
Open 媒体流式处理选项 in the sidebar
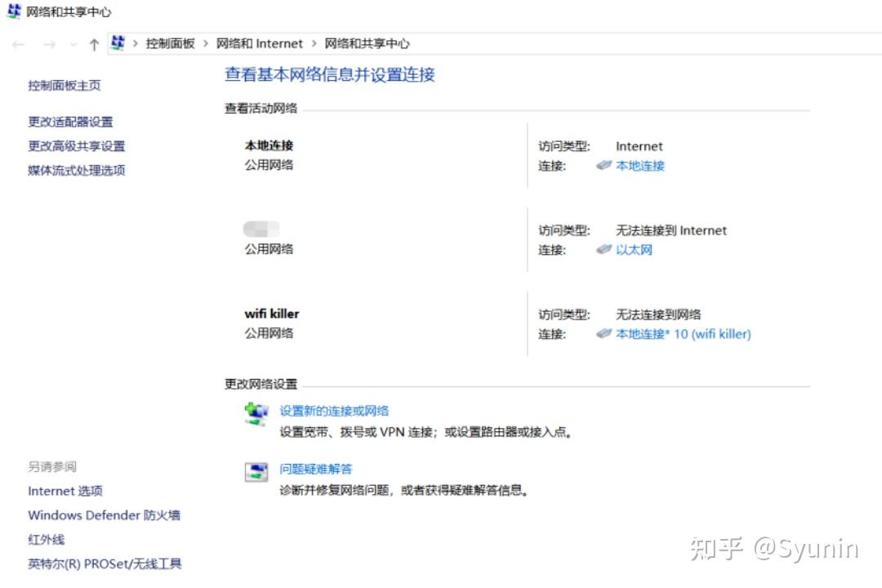[x=77, y=170]
